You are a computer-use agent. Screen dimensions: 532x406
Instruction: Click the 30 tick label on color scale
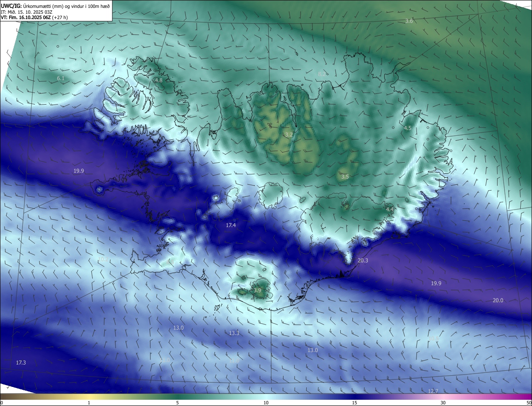coord(443,403)
